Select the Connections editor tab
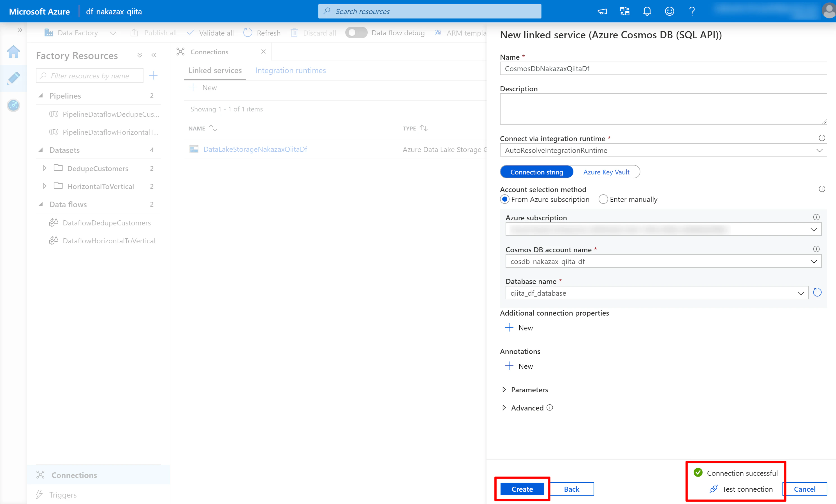This screenshot has height=504, width=836. coord(221,52)
